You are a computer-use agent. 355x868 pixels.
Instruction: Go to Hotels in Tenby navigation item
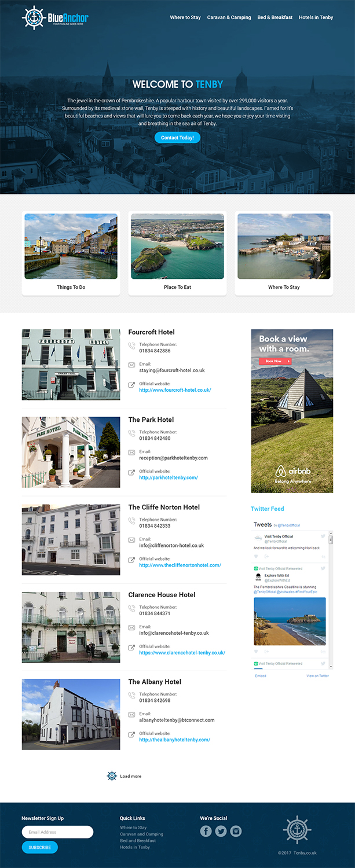[x=316, y=17]
